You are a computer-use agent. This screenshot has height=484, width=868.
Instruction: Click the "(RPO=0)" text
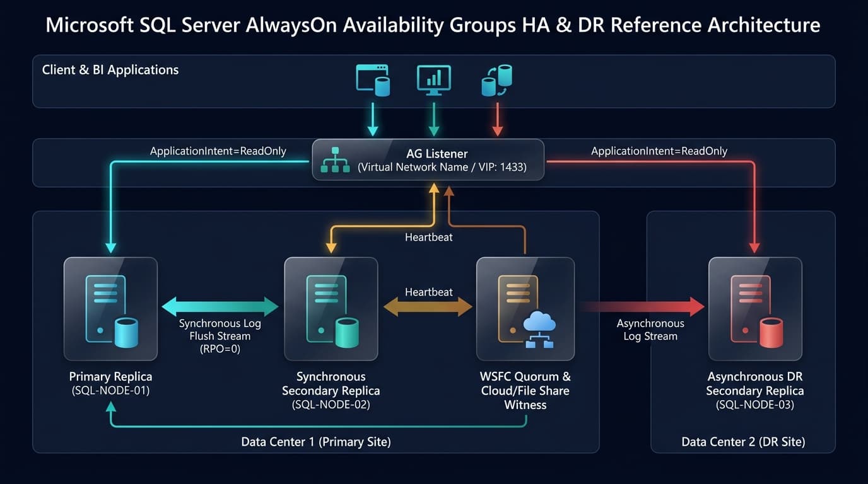(220, 349)
